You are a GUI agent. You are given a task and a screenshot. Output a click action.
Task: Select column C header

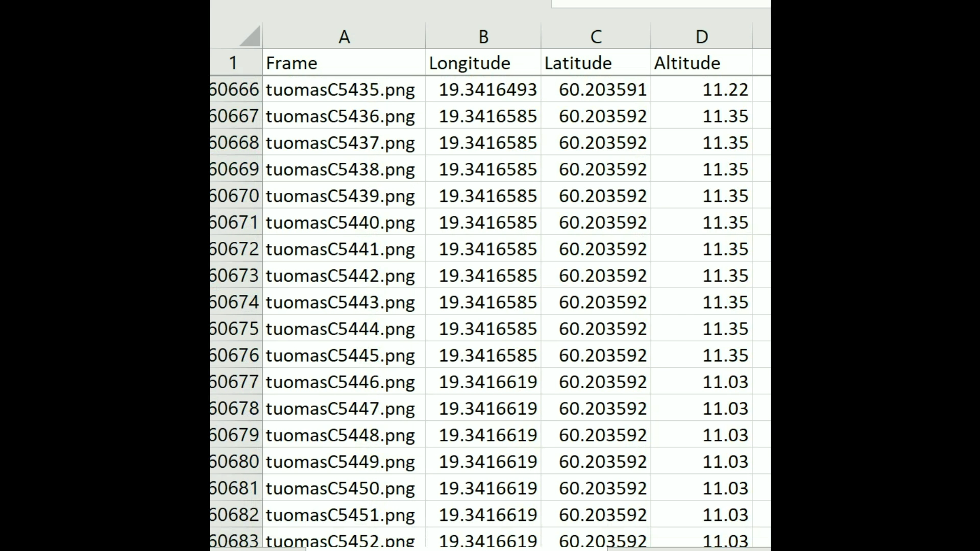pyautogui.click(x=596, y=36)
